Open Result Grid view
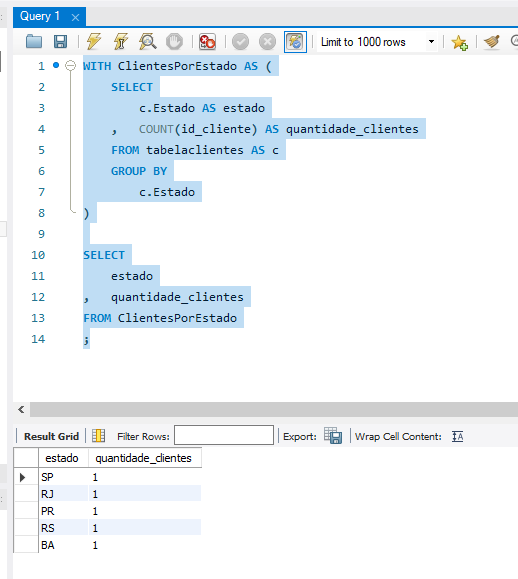 (x=51, y=436)
